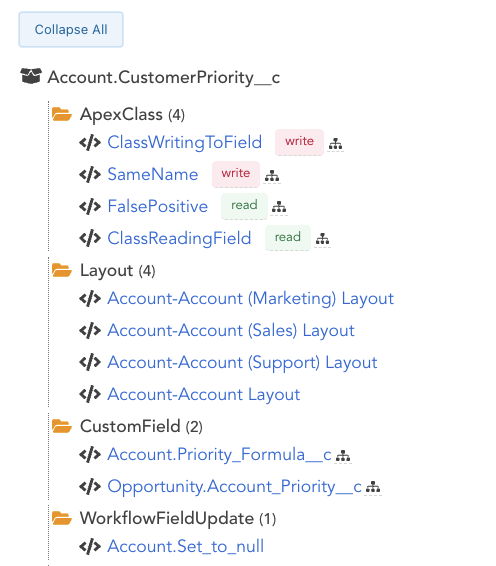Click the Collapse All button

pos(71,30)
